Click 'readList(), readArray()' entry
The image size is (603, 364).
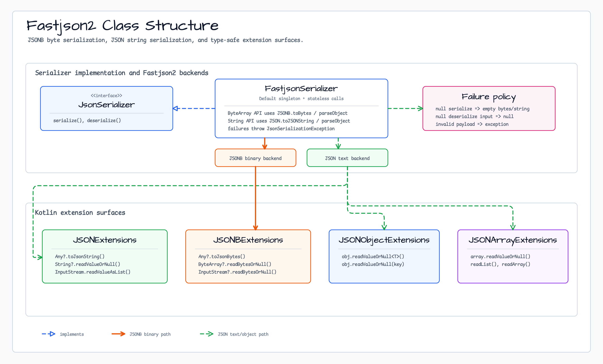pyautogui.click(x=500, y=264)
